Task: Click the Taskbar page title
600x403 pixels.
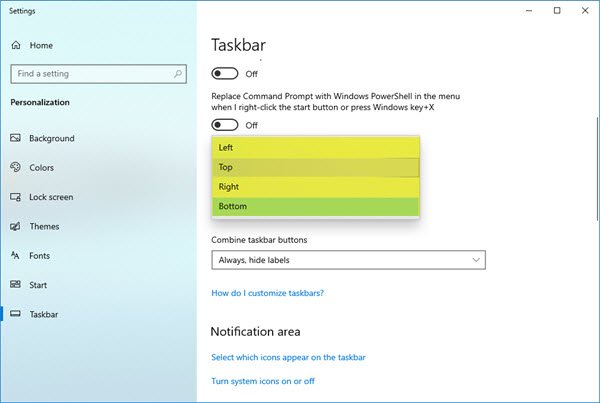Action: [x=238, y=45]
